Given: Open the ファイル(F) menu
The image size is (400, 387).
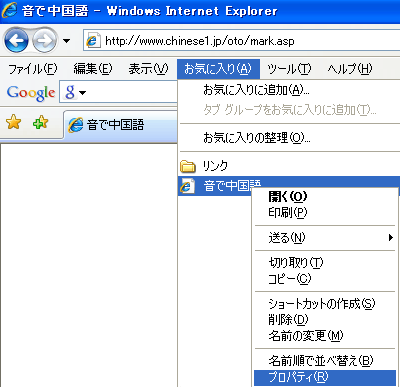Looking at the screenshot, I should [32, 69].
